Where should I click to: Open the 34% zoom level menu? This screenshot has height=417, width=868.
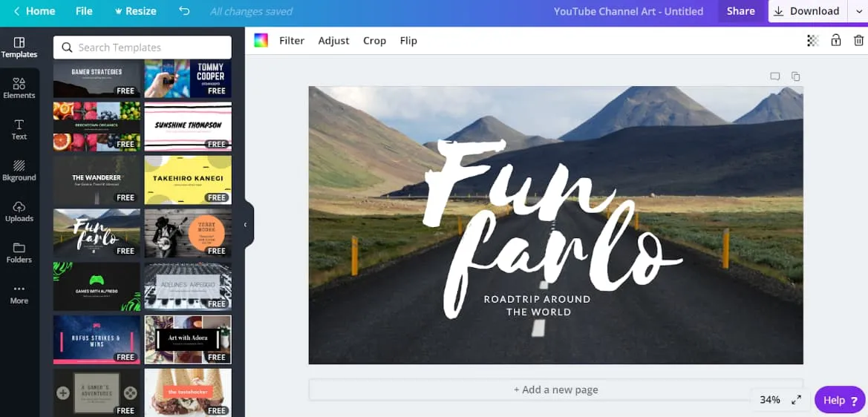[770, 400]
